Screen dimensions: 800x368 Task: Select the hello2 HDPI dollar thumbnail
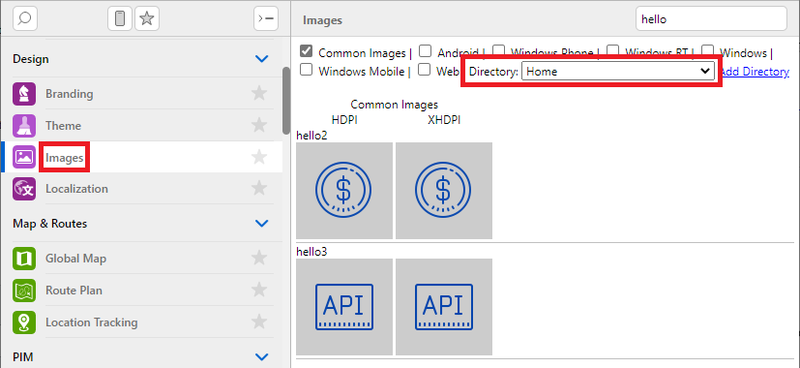[x=344, y=190]
